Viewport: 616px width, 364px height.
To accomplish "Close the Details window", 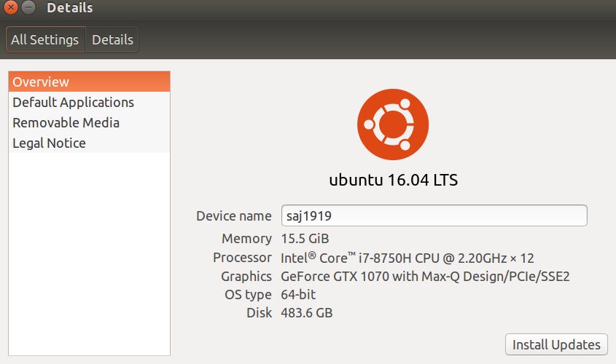I will click(x=11, y=8).
